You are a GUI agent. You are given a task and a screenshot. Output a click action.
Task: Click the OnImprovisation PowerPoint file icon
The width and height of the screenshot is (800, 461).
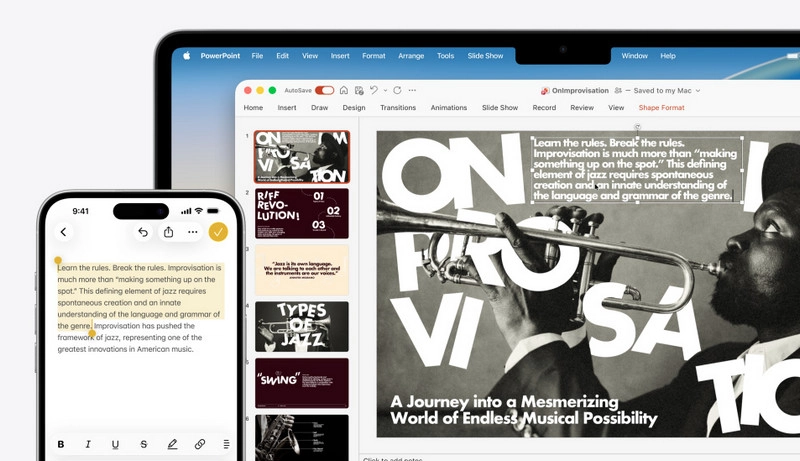(x=545, y=90)
